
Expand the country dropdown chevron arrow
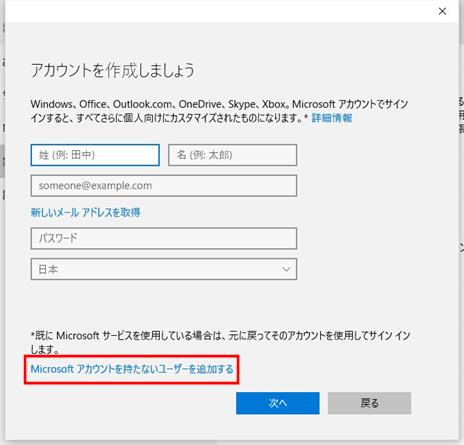(x=286, y=269)
